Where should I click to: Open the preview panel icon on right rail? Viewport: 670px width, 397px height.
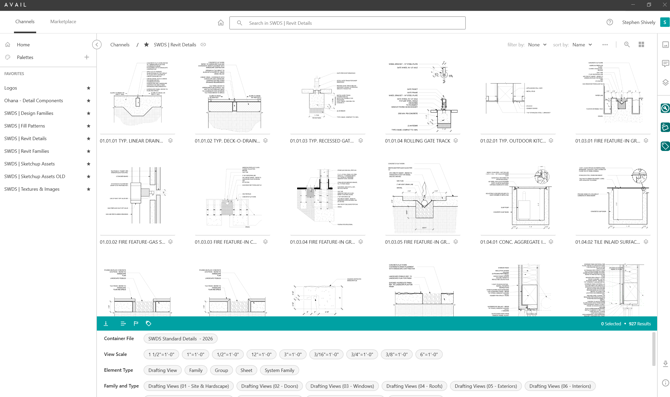click(665, 44)
